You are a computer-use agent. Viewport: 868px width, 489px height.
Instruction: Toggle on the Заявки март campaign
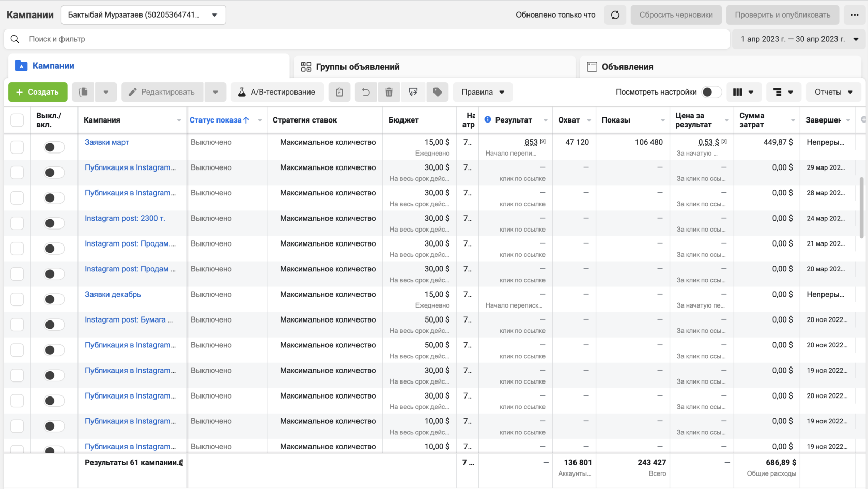[x=54, y=147]
